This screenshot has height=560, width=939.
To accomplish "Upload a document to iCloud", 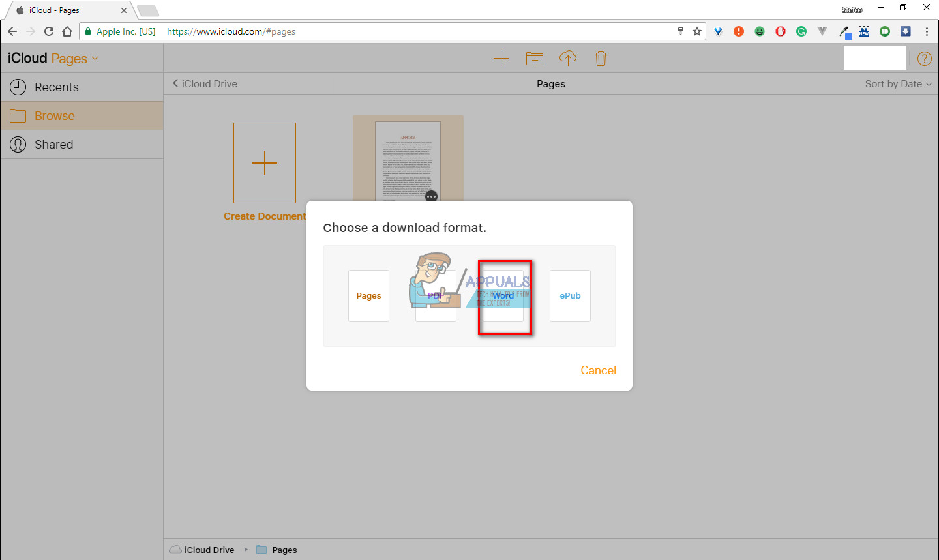I will click(568, 59).
